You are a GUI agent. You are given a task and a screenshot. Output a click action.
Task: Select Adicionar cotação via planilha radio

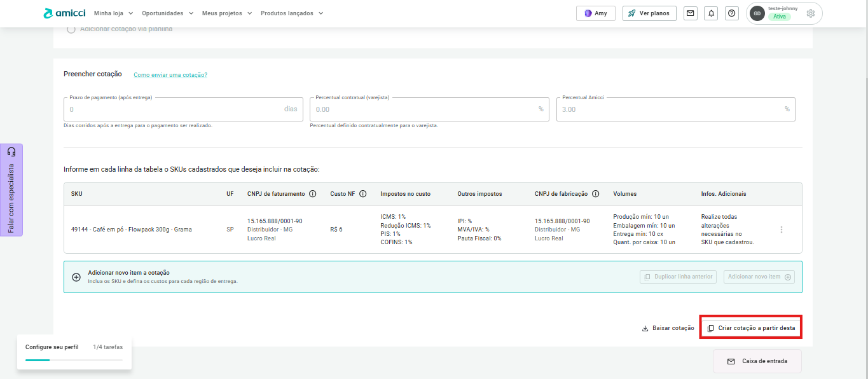71,29
